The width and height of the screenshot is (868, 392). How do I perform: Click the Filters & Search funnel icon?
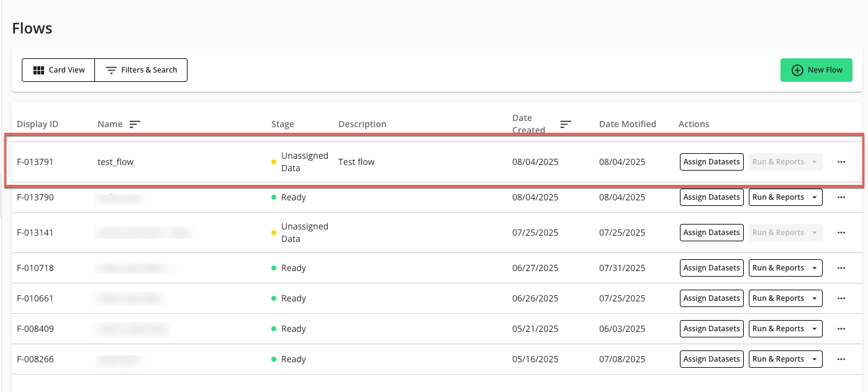111,70
